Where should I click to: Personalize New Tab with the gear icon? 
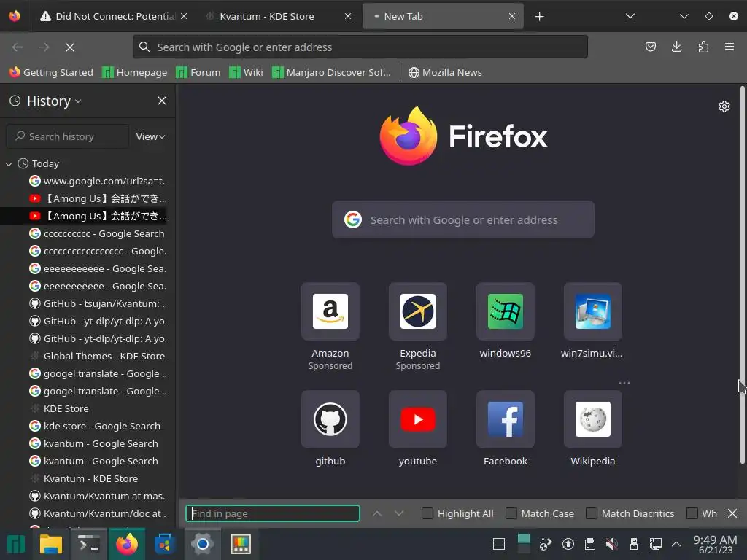tap(724, 106)
